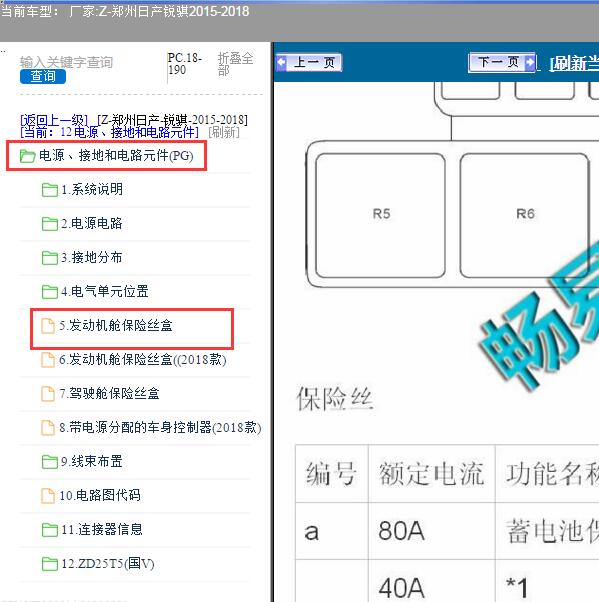Click the R5 relay box in the diagram

tap(381, 215)
